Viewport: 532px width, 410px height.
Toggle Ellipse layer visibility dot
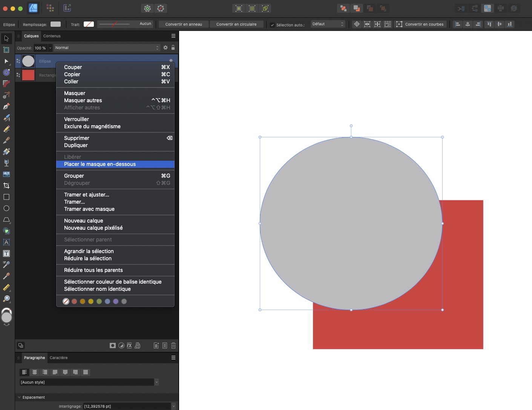click(171, 61)
